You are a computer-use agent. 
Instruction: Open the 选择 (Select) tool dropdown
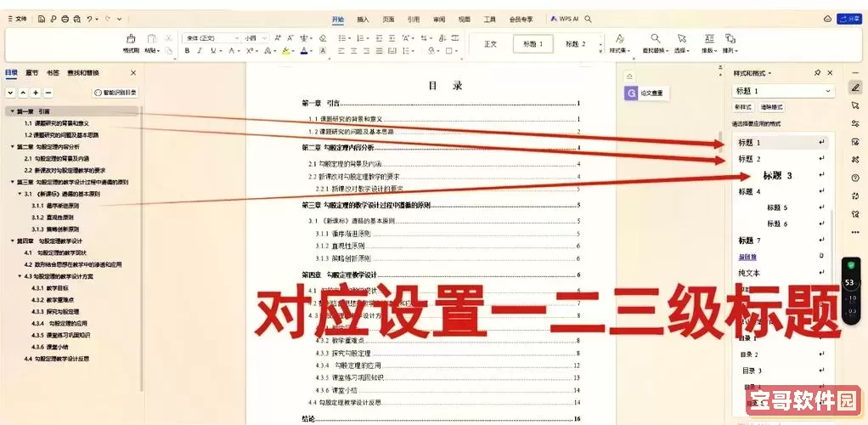coord(682,43)
